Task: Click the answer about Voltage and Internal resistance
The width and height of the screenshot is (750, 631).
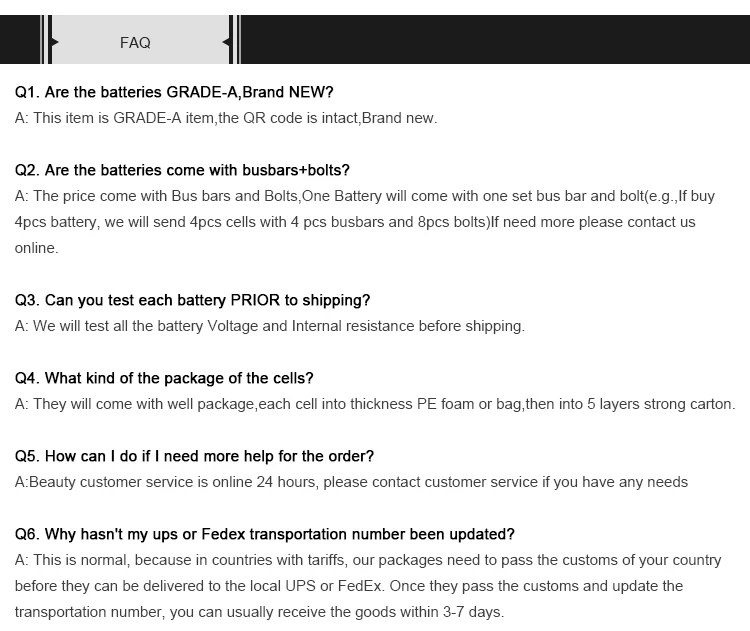Action: [270, 326]
